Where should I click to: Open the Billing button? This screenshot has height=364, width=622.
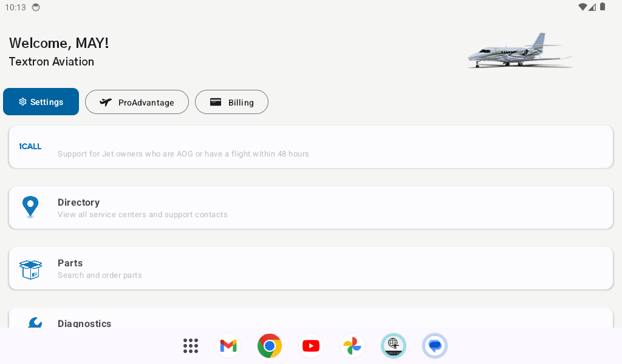[231, 102]
